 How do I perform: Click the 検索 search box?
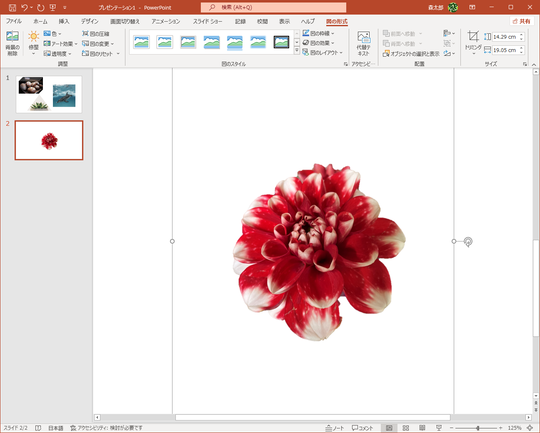click(273, 7)
